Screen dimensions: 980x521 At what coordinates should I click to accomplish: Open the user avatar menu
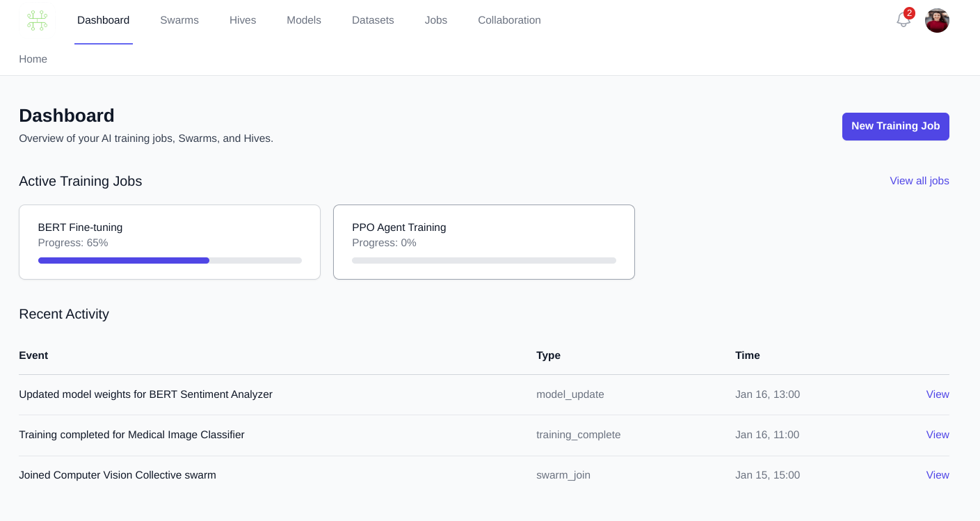tap(937, 20)
